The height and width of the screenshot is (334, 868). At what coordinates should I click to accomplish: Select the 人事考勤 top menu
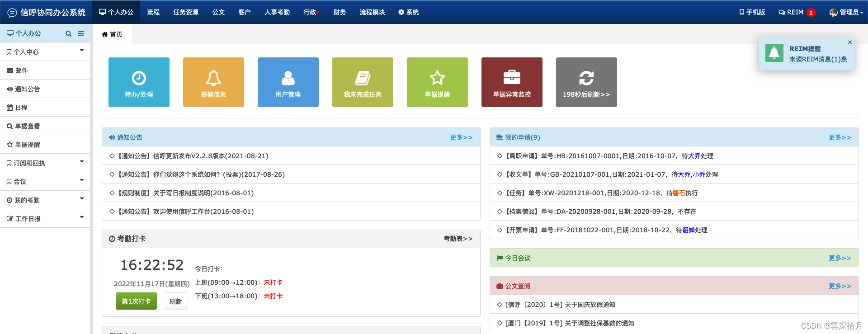coord(277,12)
